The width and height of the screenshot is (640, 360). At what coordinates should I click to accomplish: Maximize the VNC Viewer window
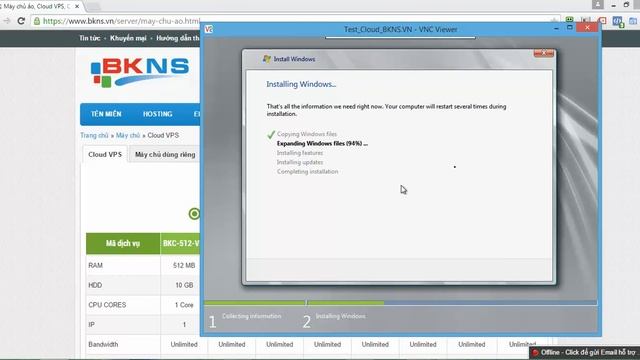570,28
